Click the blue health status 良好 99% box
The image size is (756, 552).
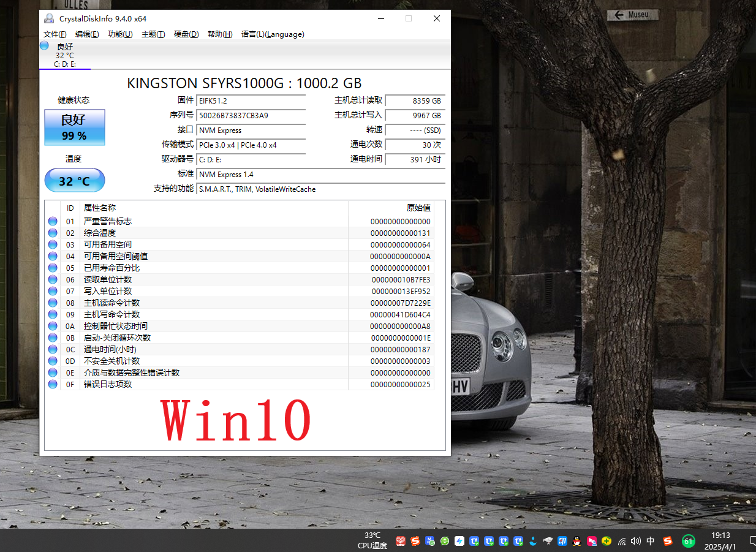(x=74, y=127)
